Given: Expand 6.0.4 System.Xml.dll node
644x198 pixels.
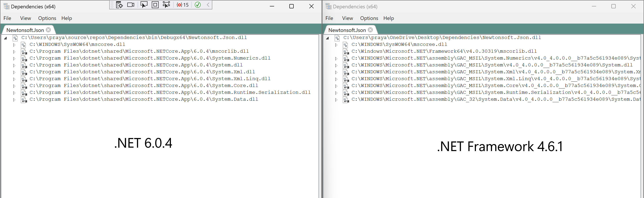Looking at the screenshot, I should tap(14, 72).
